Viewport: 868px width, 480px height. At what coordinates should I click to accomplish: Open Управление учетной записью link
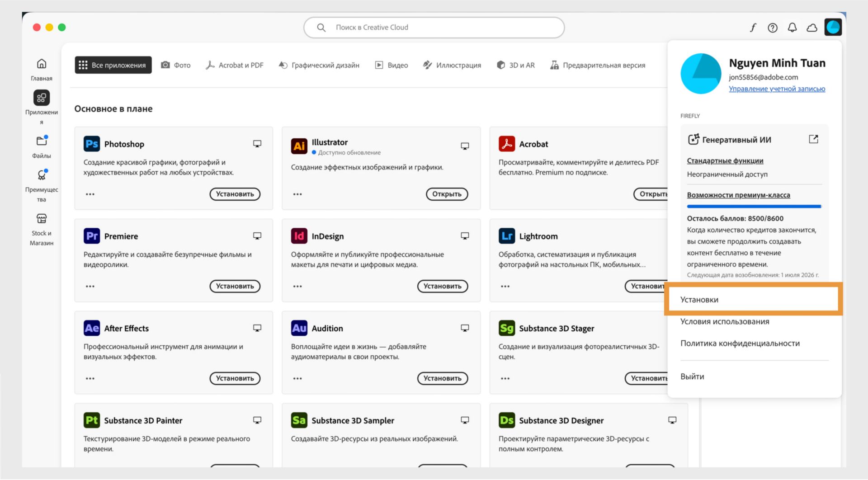pos(777,89)
